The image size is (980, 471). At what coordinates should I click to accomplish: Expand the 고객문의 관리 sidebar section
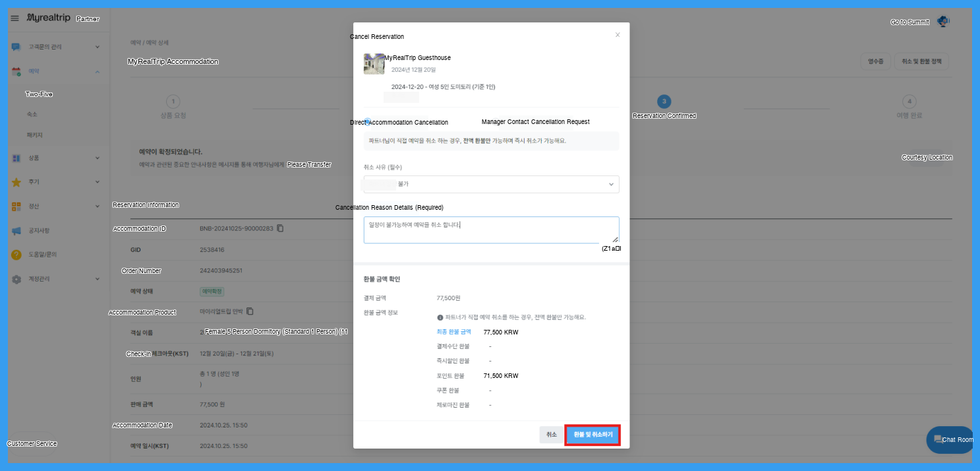[98, 47]
